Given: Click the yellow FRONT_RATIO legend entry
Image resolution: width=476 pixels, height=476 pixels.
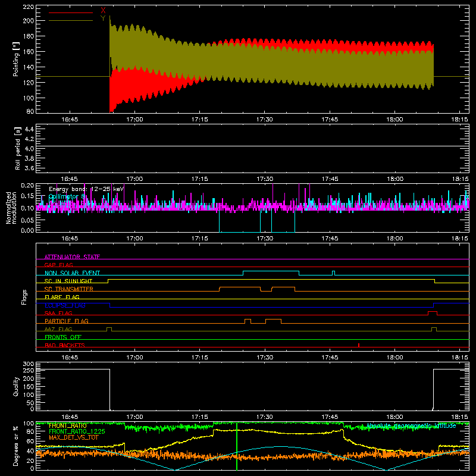Looking at the screenshot, I should tap(68, 425).
